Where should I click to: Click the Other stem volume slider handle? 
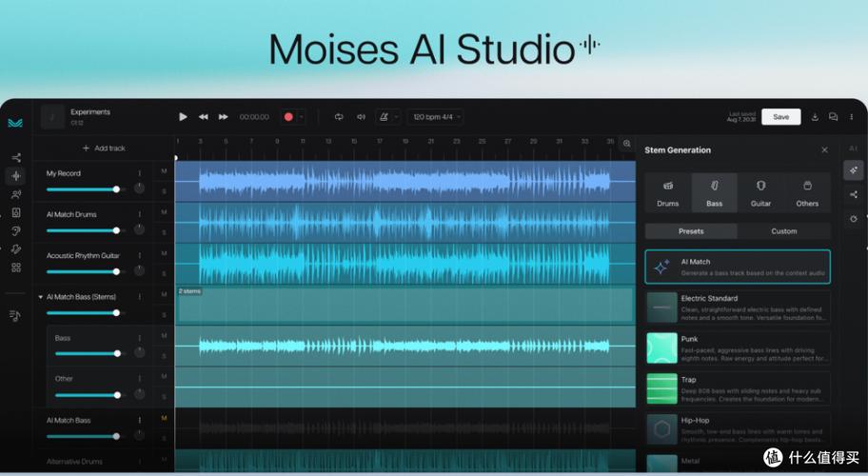[117, 395]
